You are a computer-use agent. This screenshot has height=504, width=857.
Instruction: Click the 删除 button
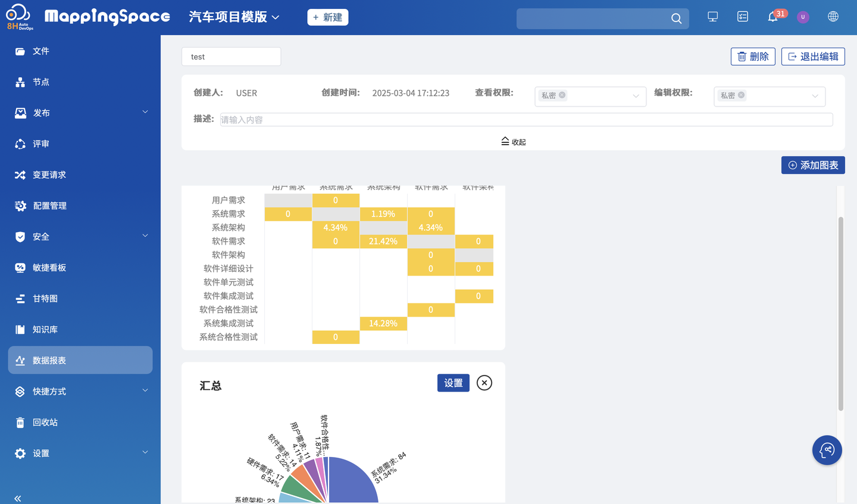coord(753,57)
